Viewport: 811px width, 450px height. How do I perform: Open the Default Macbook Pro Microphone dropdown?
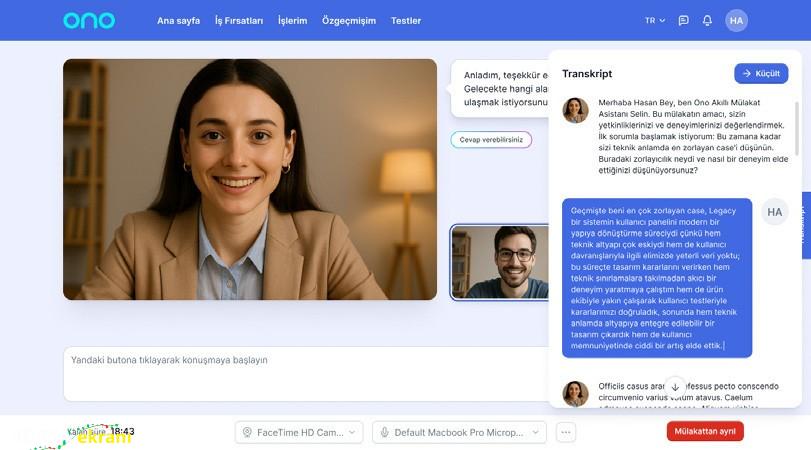[459, 432]
